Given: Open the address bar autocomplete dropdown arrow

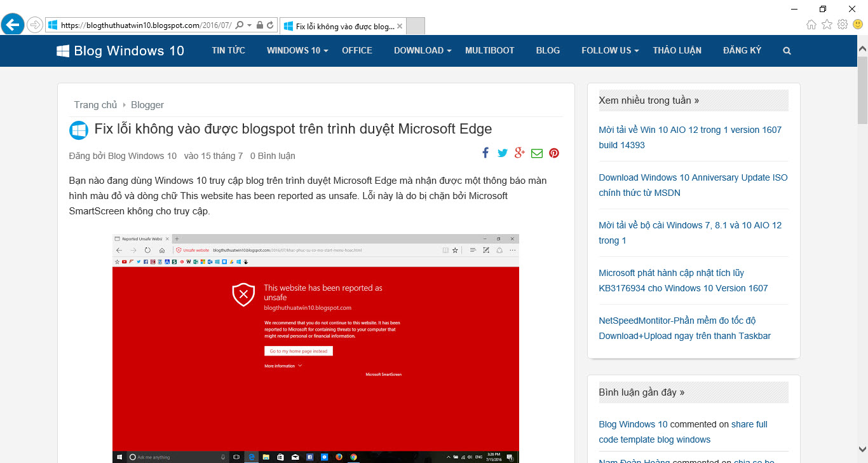Looking at the screenshot, I should (x=250, y=25).
